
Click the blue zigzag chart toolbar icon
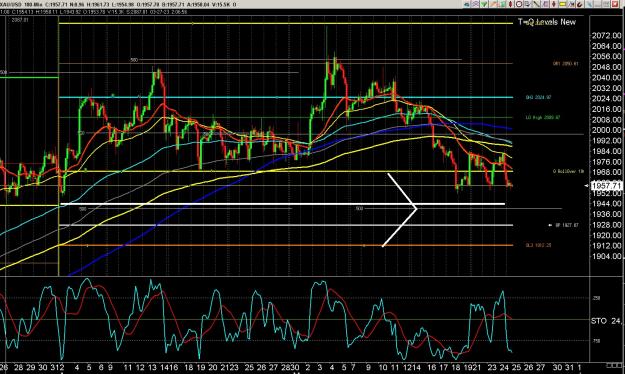pyautogui.click(x=571, y=4)
